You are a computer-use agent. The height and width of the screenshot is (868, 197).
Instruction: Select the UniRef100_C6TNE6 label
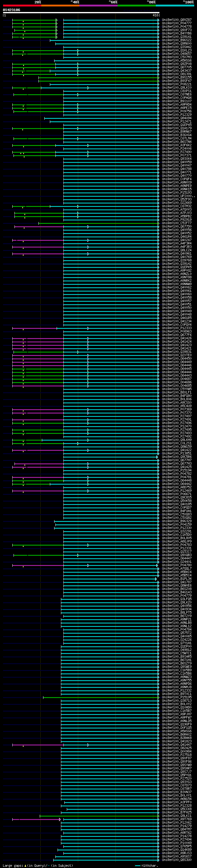point(176,94)
